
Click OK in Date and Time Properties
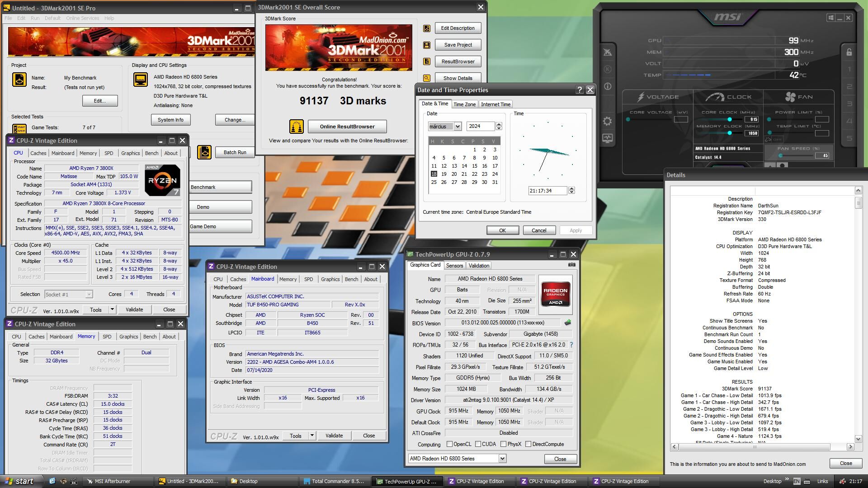502,230
